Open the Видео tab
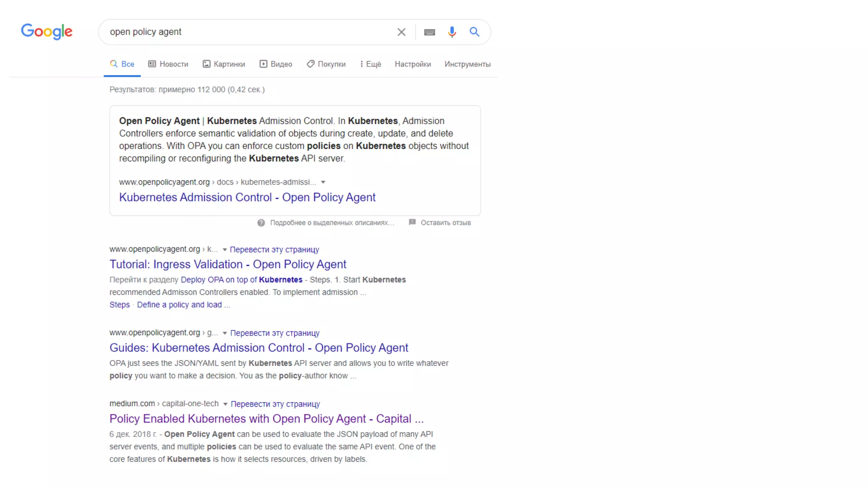This screenshot has height=488, width=868. [x=276, y=64]
